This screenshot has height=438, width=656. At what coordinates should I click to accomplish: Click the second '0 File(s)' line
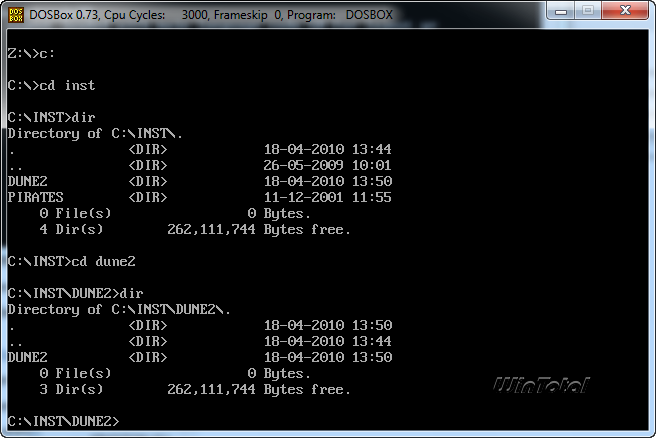coord(175,373)
